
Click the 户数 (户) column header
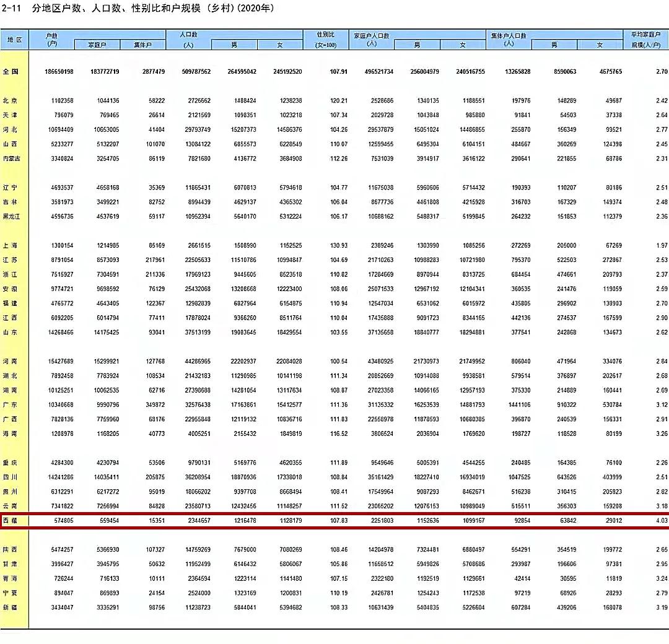51,40
